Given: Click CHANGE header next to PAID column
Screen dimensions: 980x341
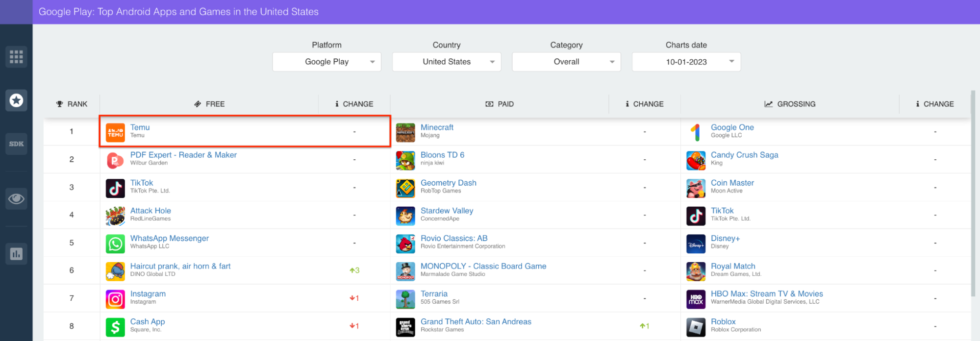Looking at the screenshot, I should (x=645, y=104).
